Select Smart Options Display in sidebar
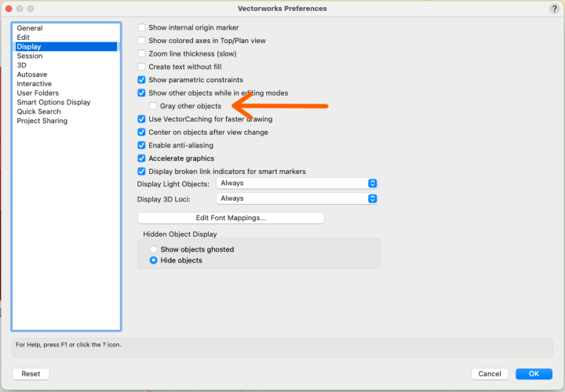This screenshot has width=565, height=392. pos(53,102)
